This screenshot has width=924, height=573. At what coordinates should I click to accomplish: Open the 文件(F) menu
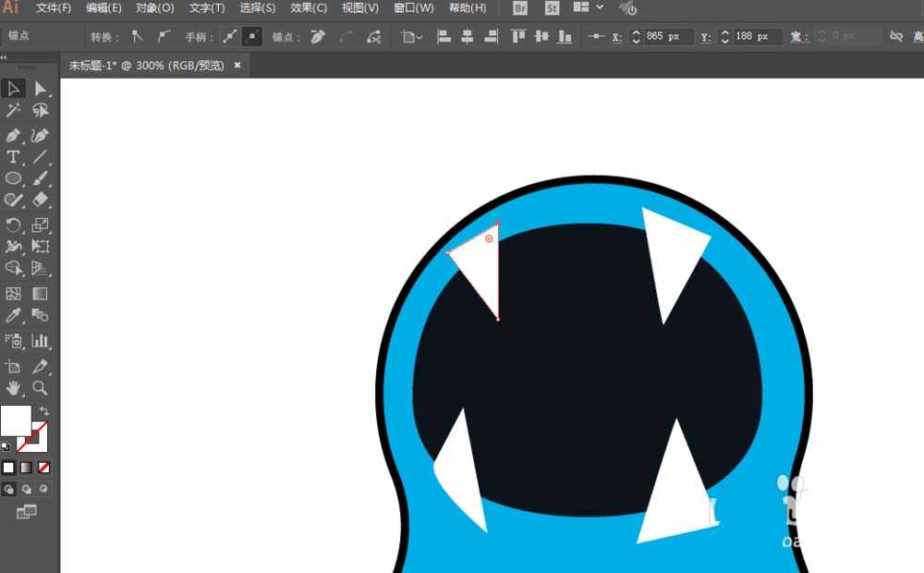coord(54,8)
